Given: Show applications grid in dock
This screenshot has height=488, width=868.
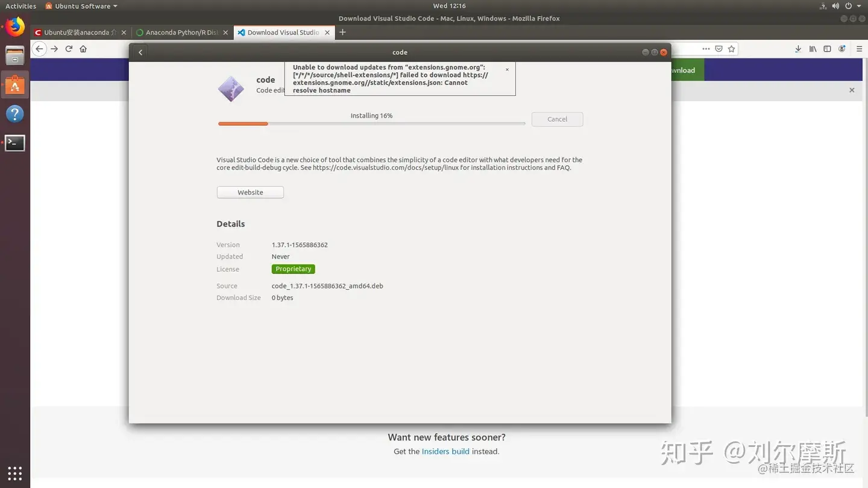Looking at the screenshot, I should (x=15, y=473).
